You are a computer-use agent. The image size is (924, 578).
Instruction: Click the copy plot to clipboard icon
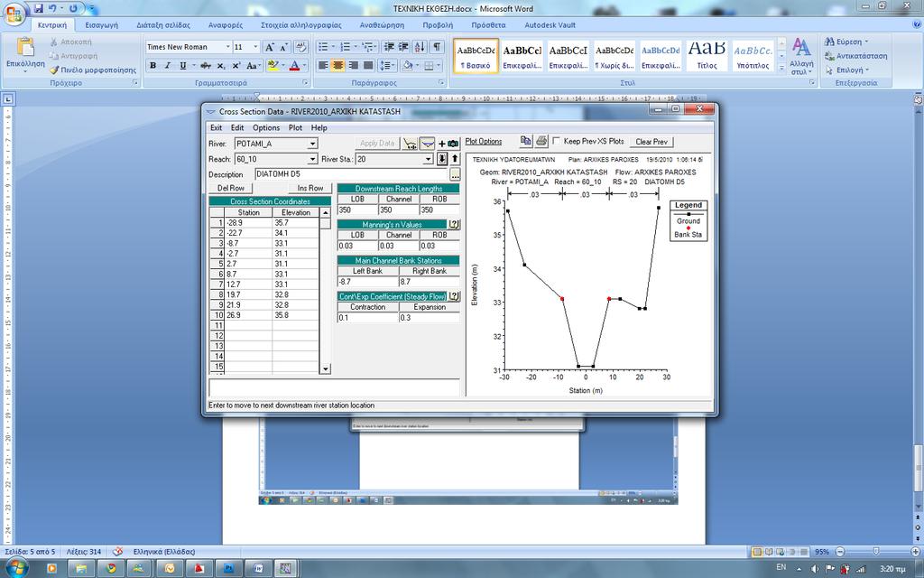point(526,141)
